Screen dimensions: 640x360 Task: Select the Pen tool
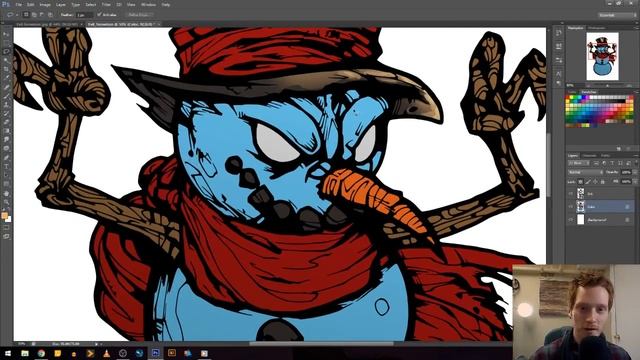[6, 157]
